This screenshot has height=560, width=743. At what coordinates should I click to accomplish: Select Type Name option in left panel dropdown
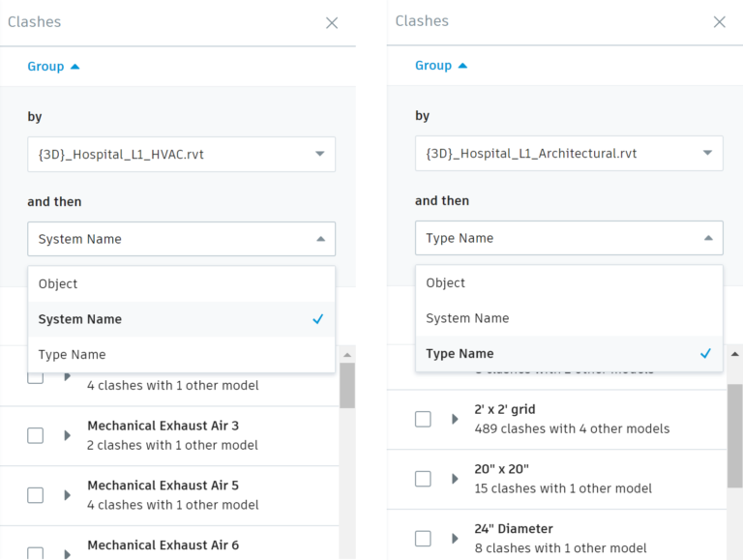pyautogui.click(x=182, y=354)
